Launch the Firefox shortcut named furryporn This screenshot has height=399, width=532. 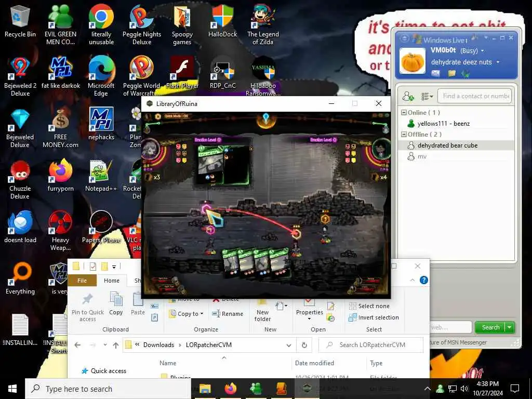pyautogui.click(x=60, y=176)
